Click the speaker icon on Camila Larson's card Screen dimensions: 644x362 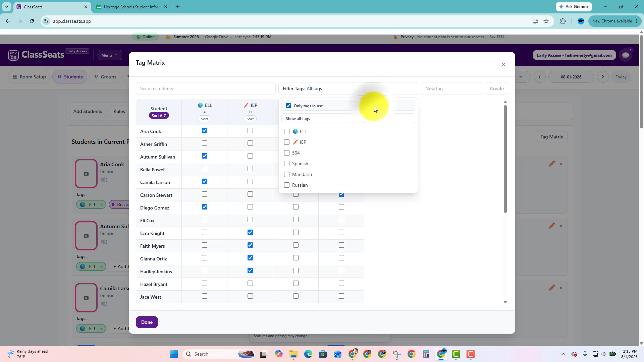click(x=104, y=304)
